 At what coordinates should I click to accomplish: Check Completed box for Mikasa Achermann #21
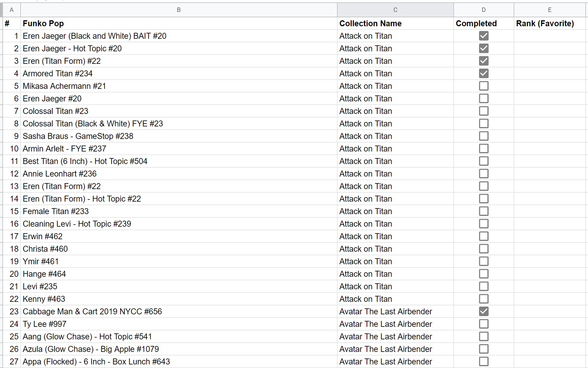tap(484, 86)
